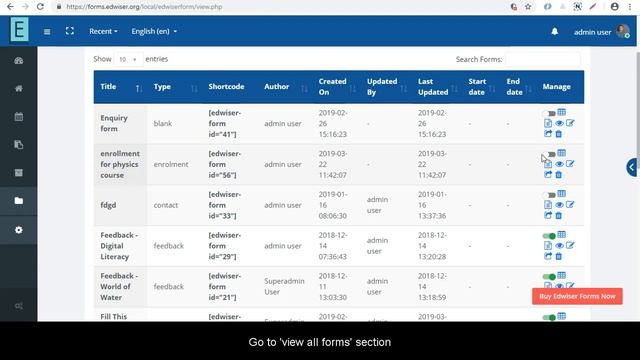Edit the Enquiry form with pencil icon
Screen dimensions: 640x360
point(570,123)
